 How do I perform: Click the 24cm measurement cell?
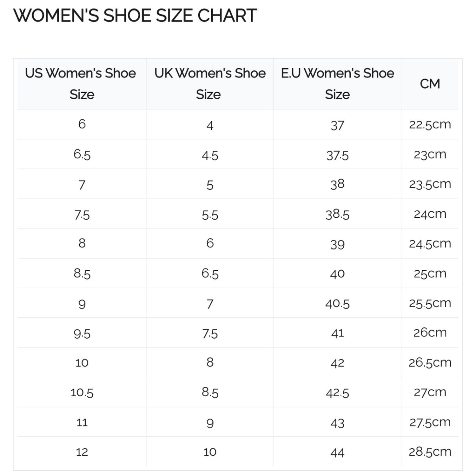(430, 214)
